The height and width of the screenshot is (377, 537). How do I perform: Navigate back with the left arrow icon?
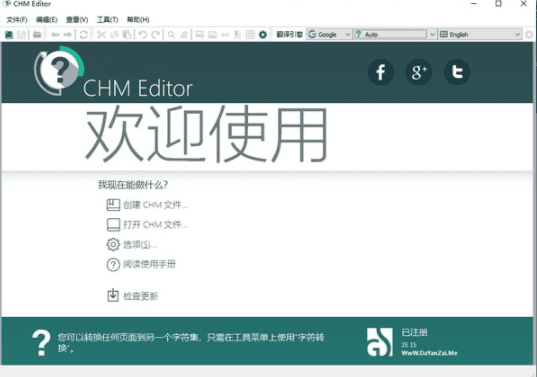pyautogui.click(x=55, y=35)
